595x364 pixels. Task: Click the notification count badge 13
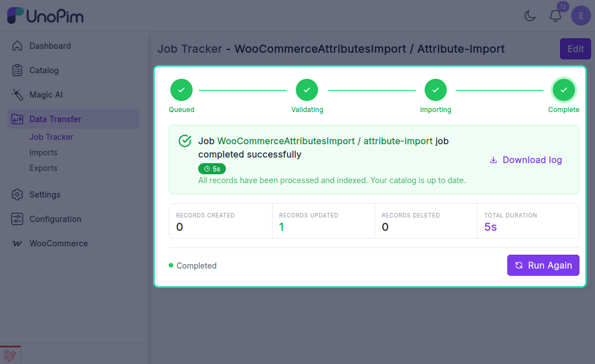(x=563, y=7)
